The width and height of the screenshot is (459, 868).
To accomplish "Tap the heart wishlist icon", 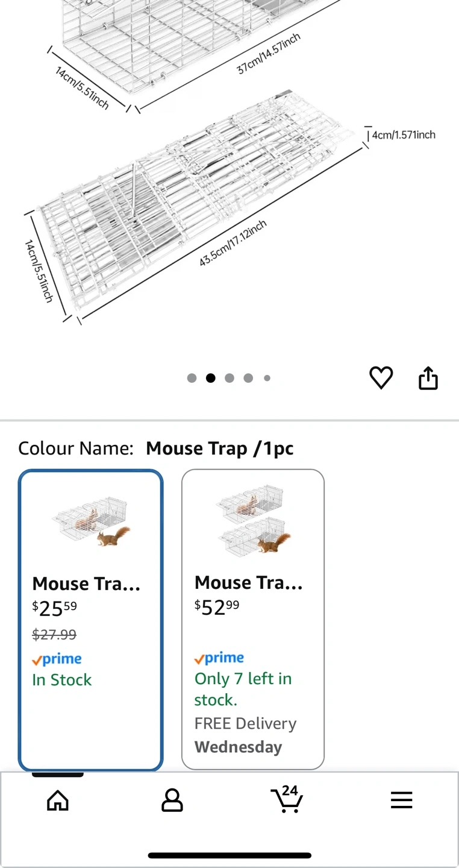I will (x=381, y=378).
